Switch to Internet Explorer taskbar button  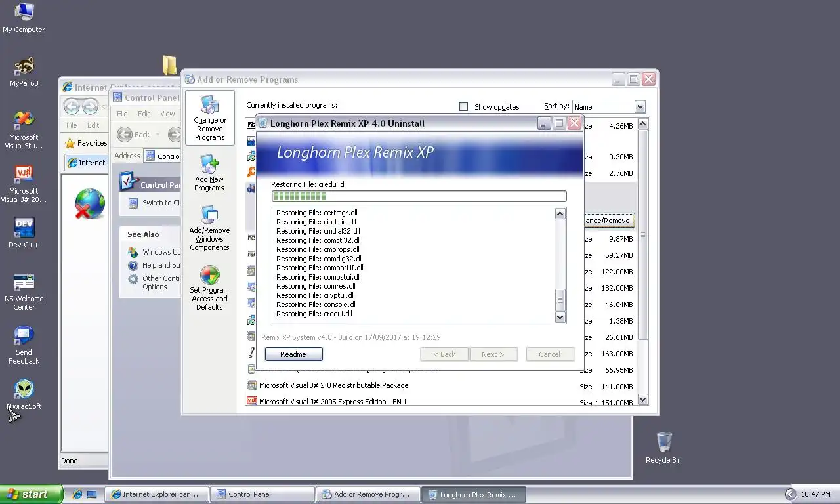pos(157,494)
